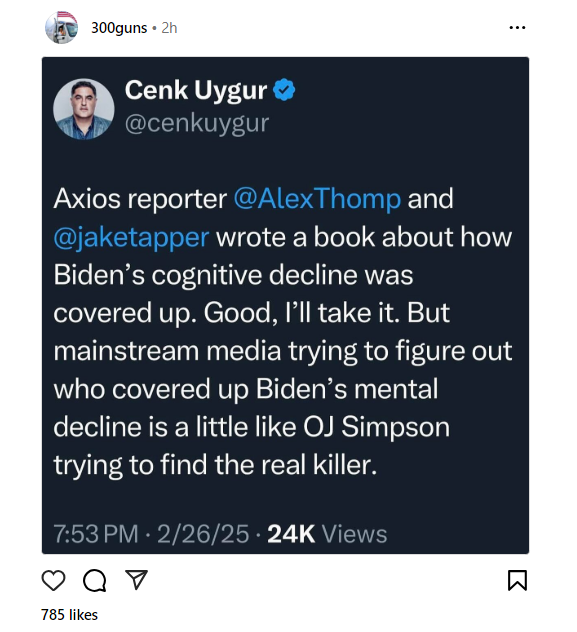
Task: Click the @cenkuygur handle
Action: click(197, 123)
